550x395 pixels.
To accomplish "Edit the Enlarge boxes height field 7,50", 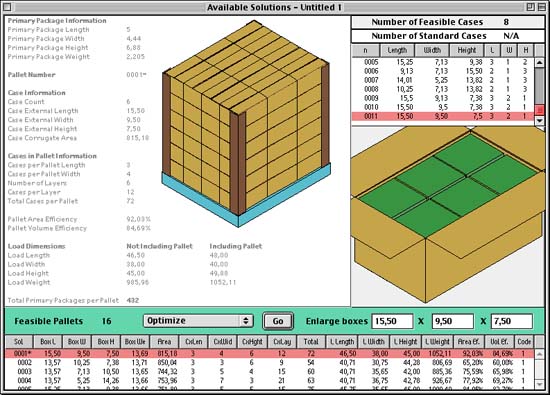I will click(x=512, y=321).
